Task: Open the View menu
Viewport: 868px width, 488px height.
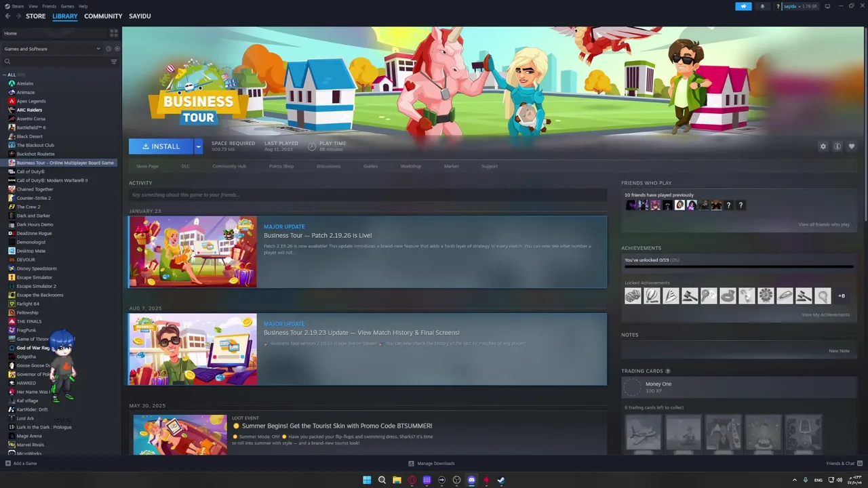Action: pyautogui.click(x=33, y=6)
